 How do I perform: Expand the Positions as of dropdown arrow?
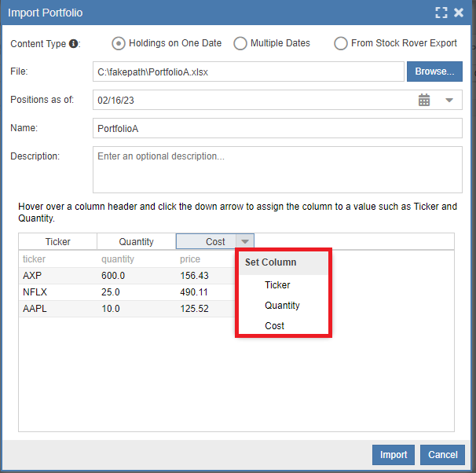(x=449, y=100)
